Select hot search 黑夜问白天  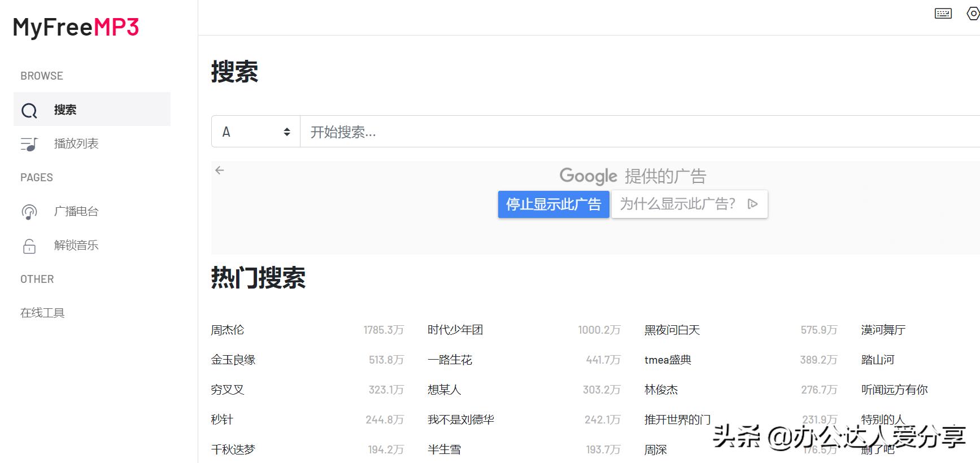point(672,330)
